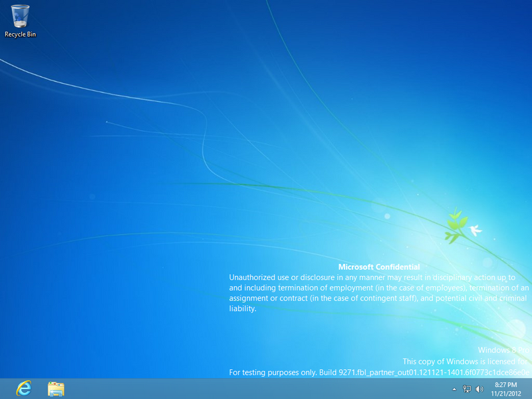This screenshot has width=532, height=399.
Task: Open the network status tray icon
Action: [467, 389]
